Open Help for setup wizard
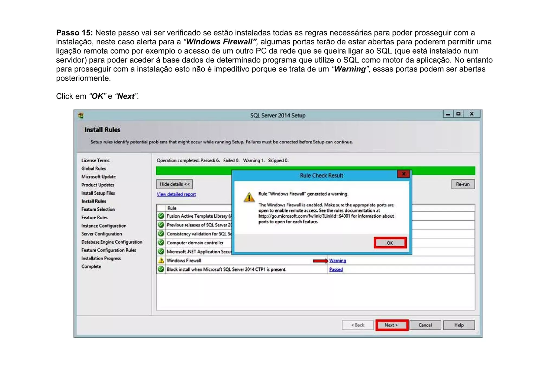The image size is (555, 392). (x=459, y=325)
